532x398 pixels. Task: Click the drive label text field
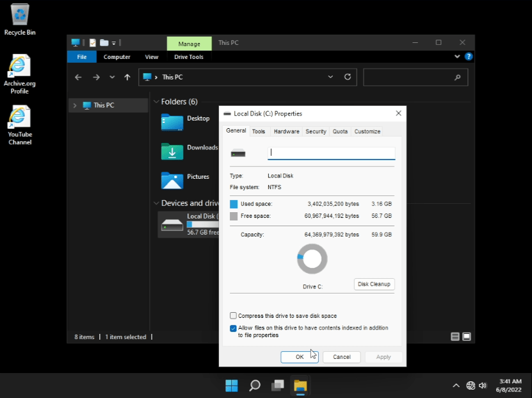pyautogui.click(x=332, y=153)
